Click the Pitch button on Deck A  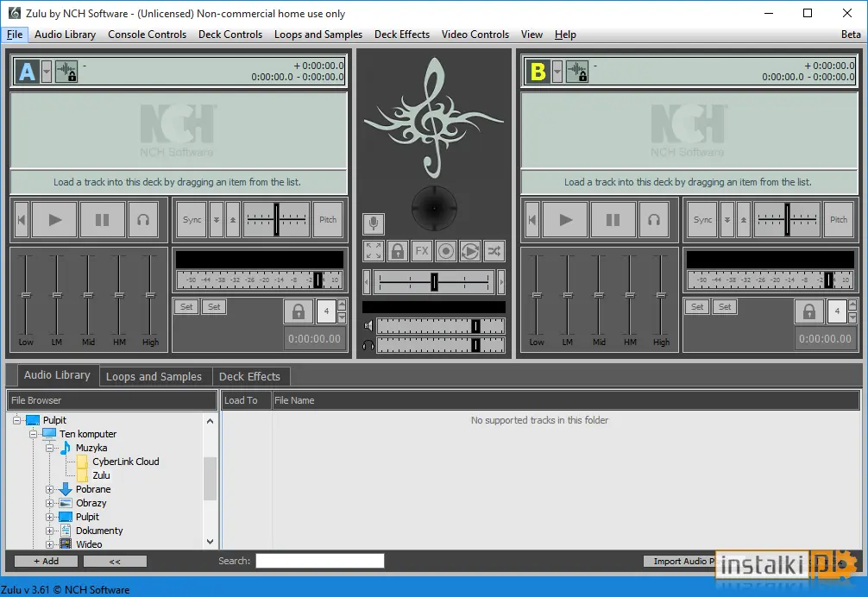[x=328, y=220]
